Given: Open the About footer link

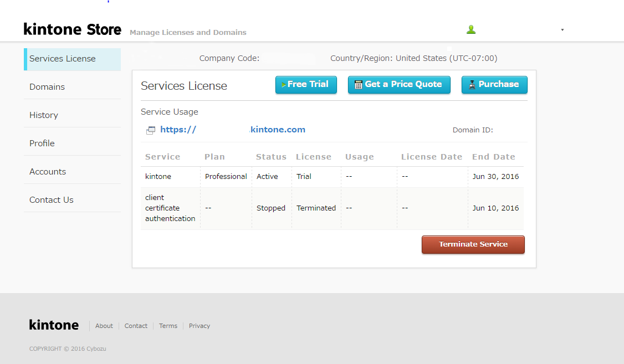Looking at the screenshot, I should coord(104,326).
